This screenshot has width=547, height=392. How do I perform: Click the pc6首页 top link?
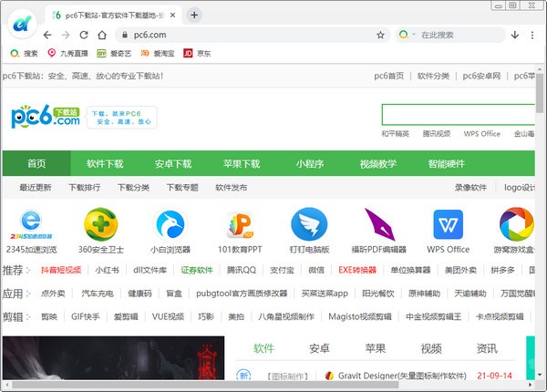pos(389,76)
